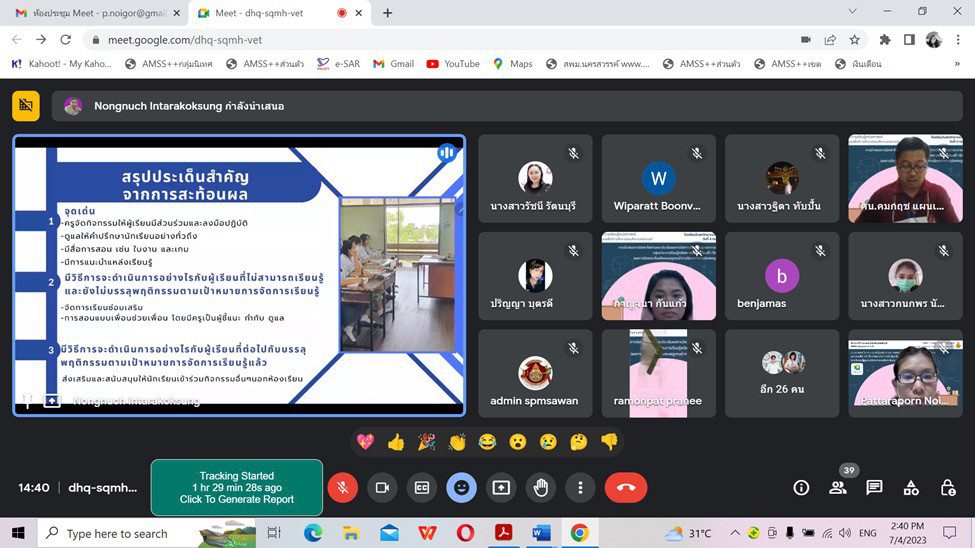Viewport: 975px width, 548px height.
Task: Open the volume control in system tray
Action: click(845, 533)
